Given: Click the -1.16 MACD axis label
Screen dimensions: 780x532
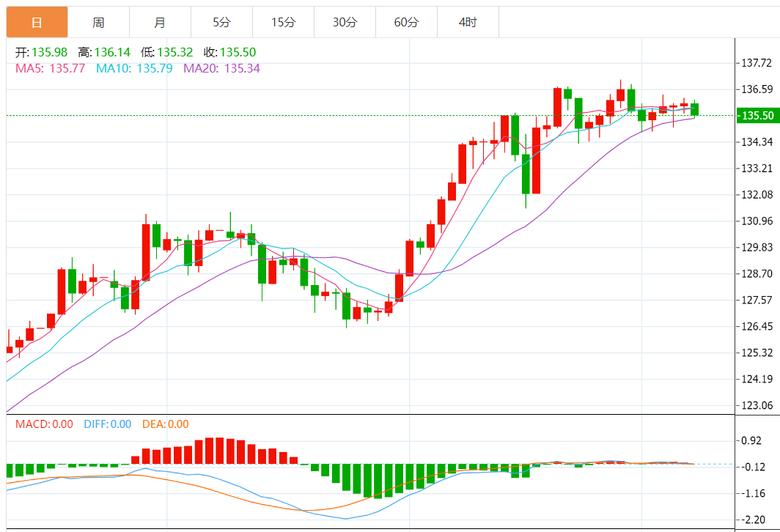Looking at the screenshot, I should (753, 493).
